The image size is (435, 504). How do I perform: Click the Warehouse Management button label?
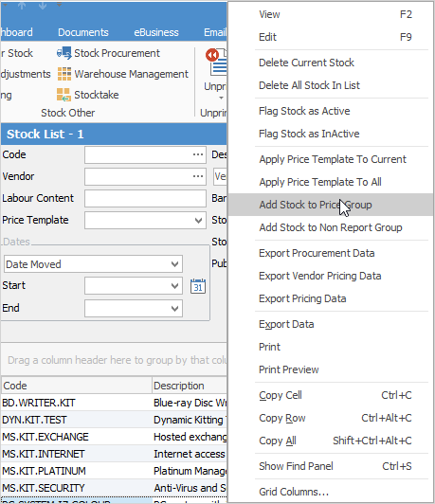(x=131, y=74)
